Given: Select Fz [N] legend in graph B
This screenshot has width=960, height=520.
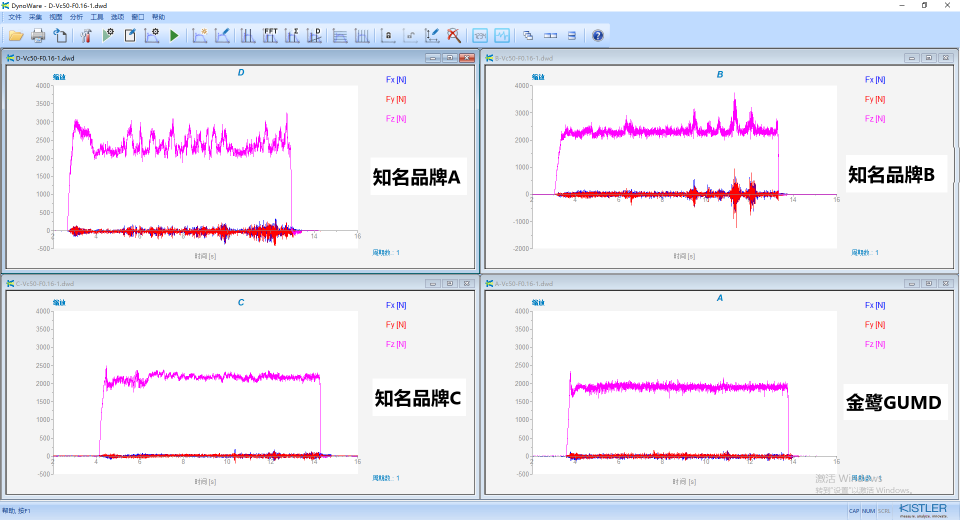Looking at the screenshot, I should (875, 119).
